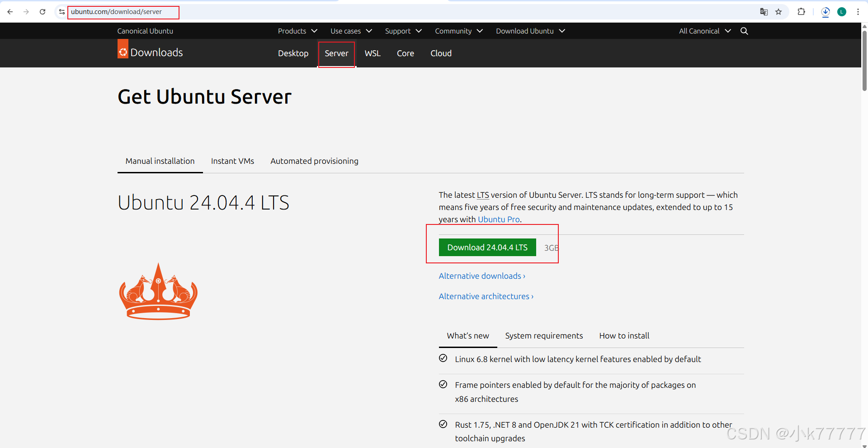
Task: Select the Manual installation tab
Action: [x=160, y=161]
